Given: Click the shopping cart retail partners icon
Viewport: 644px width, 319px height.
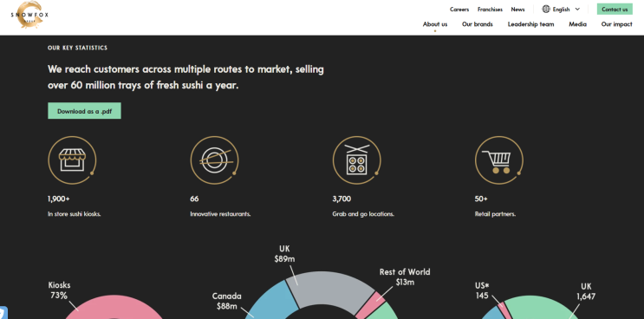Looking at the screenshot, I should [x=498, y=159].
